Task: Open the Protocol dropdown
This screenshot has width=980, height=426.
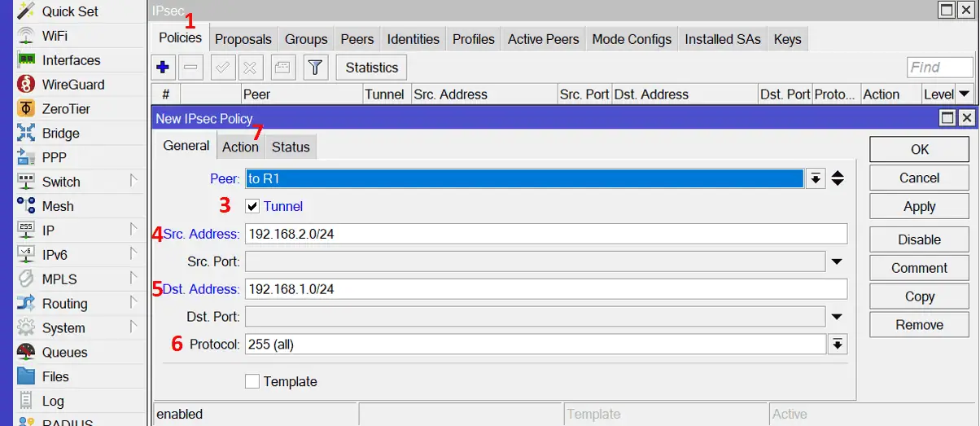Action: (x=837, y=345)
